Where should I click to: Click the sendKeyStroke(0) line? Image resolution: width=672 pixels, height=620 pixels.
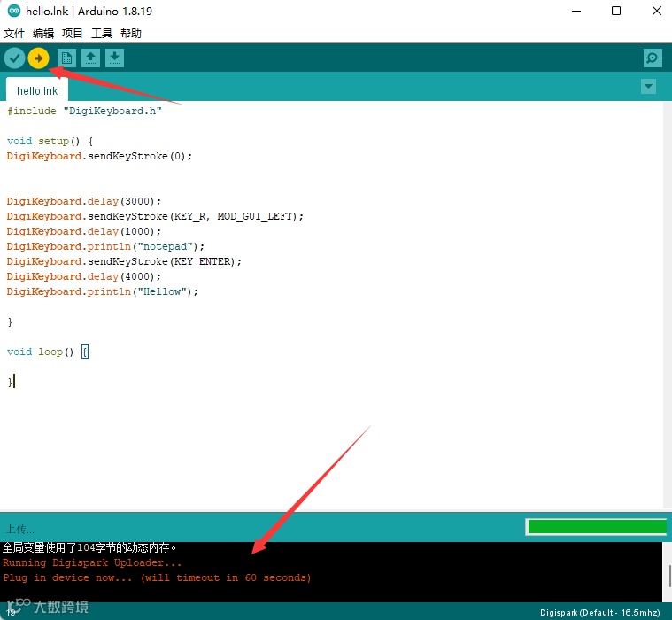point(99,156)
